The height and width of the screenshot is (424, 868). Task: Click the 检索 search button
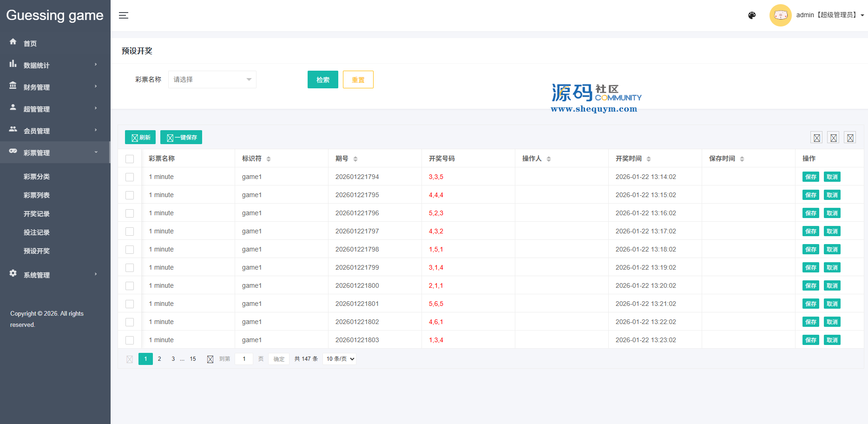click(322, 79)
